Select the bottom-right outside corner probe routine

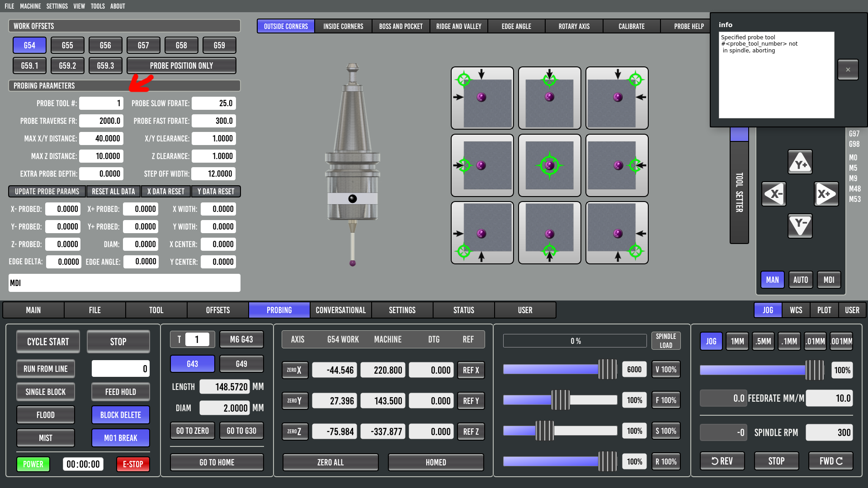617,233
